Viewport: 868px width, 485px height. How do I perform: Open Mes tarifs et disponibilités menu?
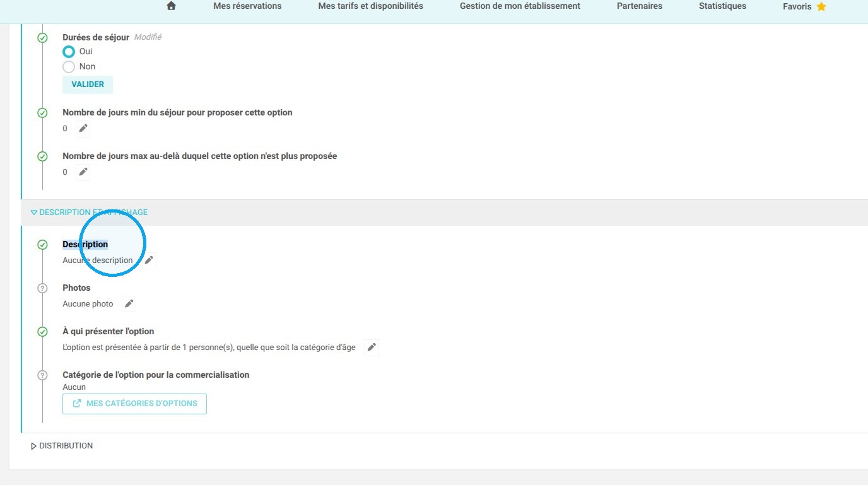pos(371,6)
